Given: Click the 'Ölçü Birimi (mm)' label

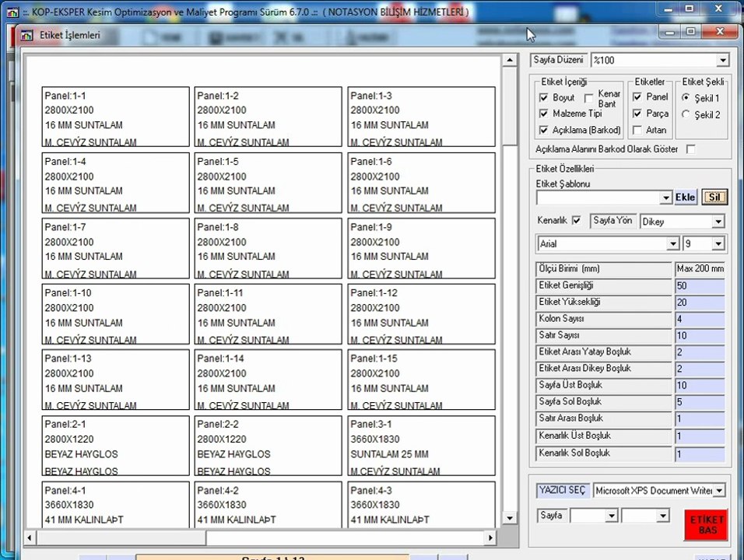Looking at the screenshot, I should [x=569, y=269].
